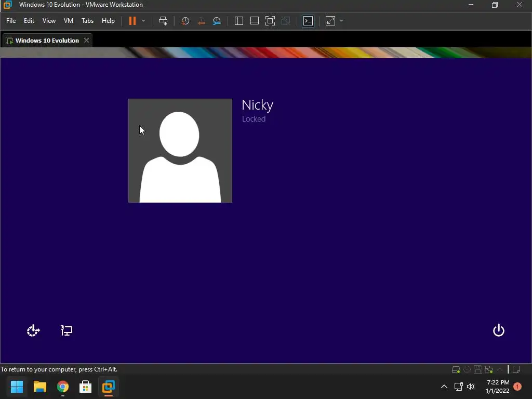Click the host network tray icon

click(x=458, y=387)
